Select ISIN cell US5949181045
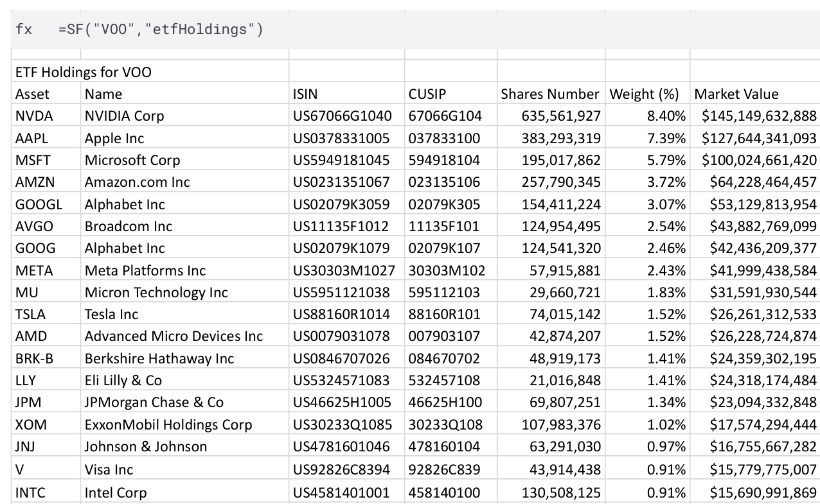 pos(347,160)
